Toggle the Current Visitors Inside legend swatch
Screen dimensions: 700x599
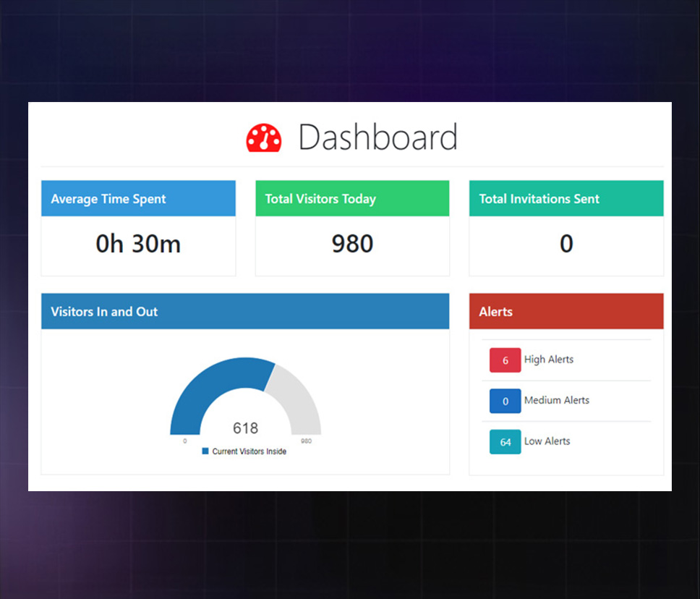pos(205,451)
